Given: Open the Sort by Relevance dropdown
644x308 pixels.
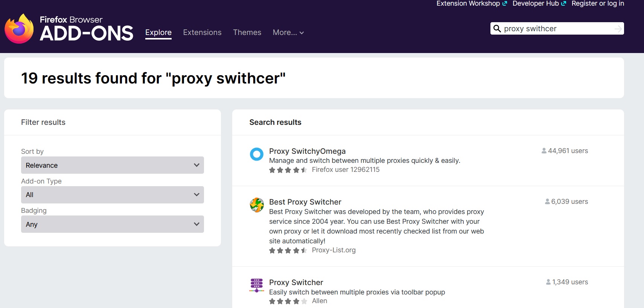Looking at the screenshot, I should pos(113,165).
